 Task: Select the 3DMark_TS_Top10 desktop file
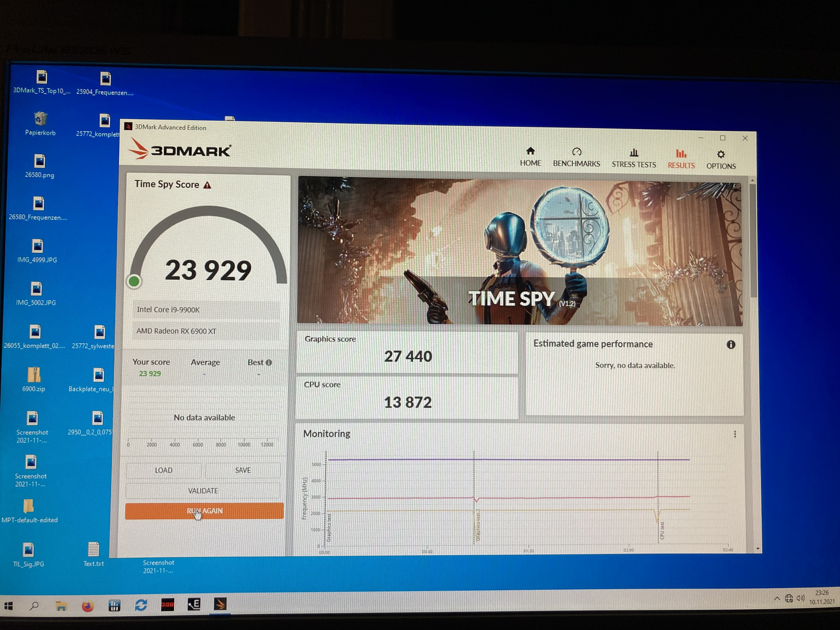coord(41,82)
